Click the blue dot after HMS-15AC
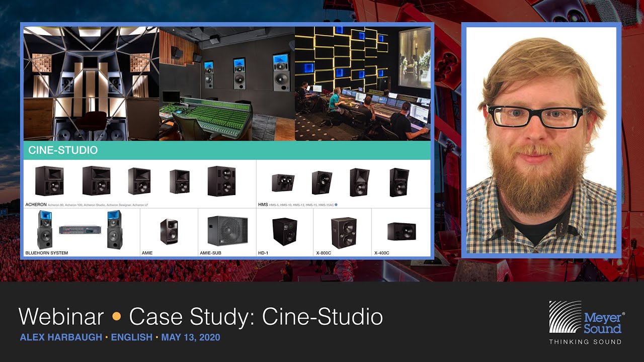Viewport: 644px width, 362px height. click(x=336, y=205)
